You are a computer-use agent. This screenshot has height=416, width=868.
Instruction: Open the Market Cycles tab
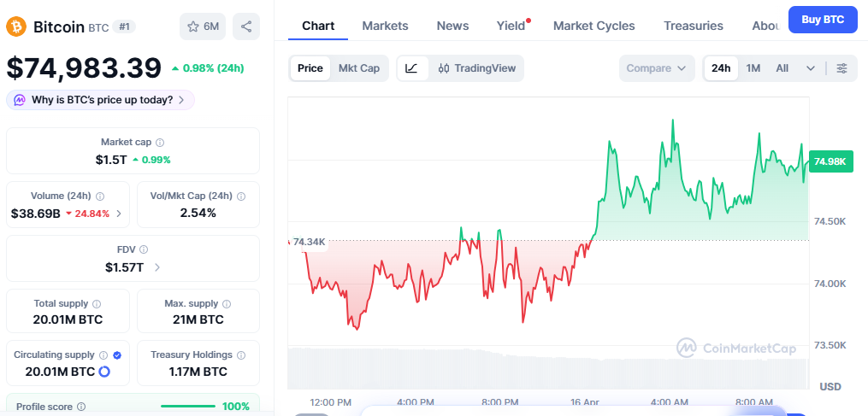pyautogui.click(x=594, y=26)
